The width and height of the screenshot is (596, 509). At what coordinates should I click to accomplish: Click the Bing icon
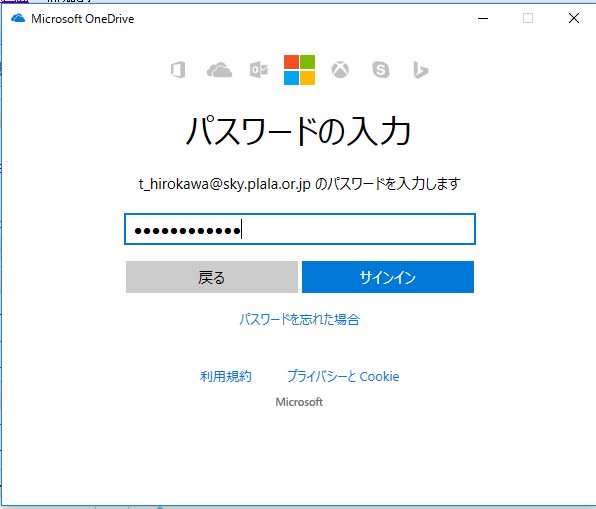click(420, 70)
